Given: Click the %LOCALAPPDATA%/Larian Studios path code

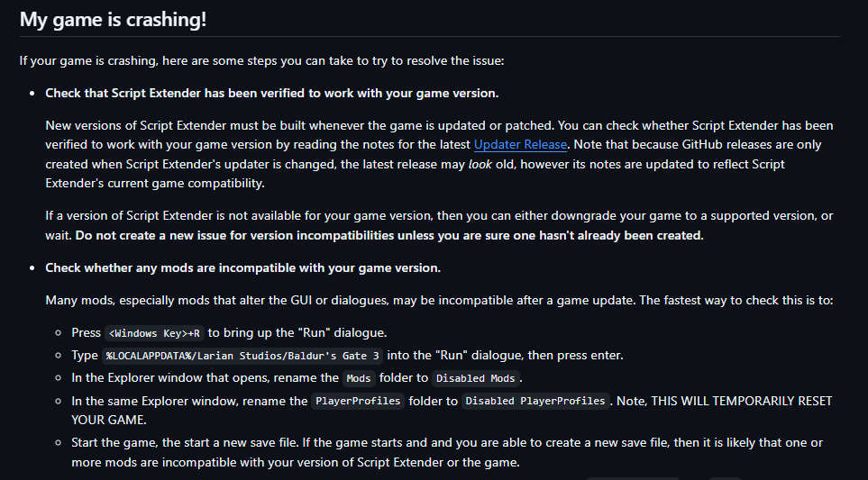Looking at the screenshot, I should (243, 356).
